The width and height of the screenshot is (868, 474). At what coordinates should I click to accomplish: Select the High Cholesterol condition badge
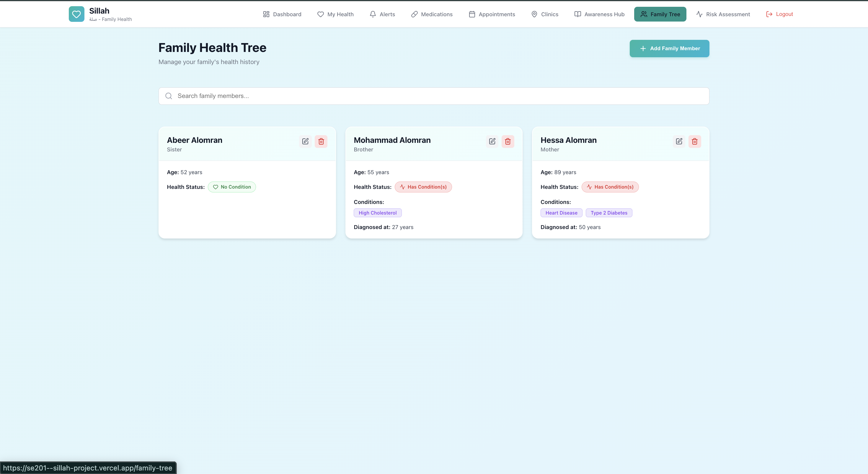(377, 213)
